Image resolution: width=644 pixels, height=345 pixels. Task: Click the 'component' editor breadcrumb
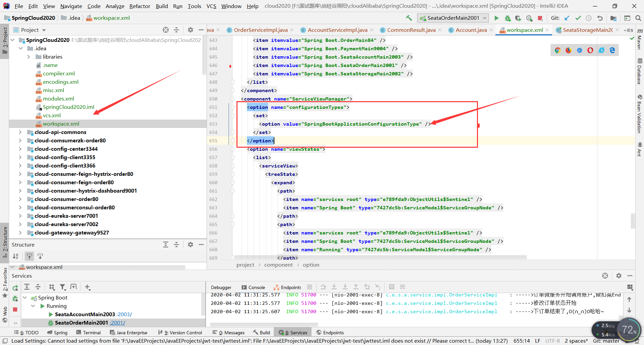tap(278, 265)
